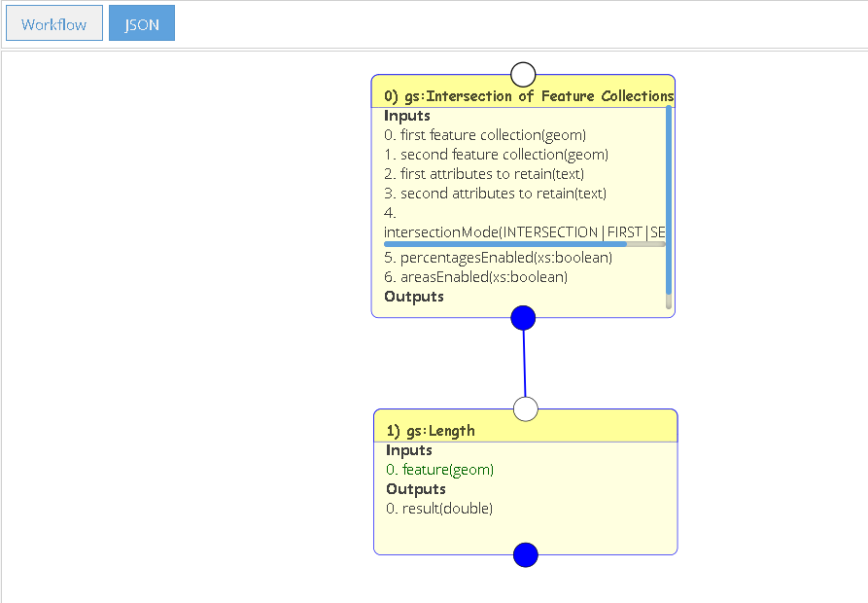Choose first attributes to retain(text) input
Image resolution: width=868 pixels, height=603 pixels.
pyautogui.click(x=484, y=174)
